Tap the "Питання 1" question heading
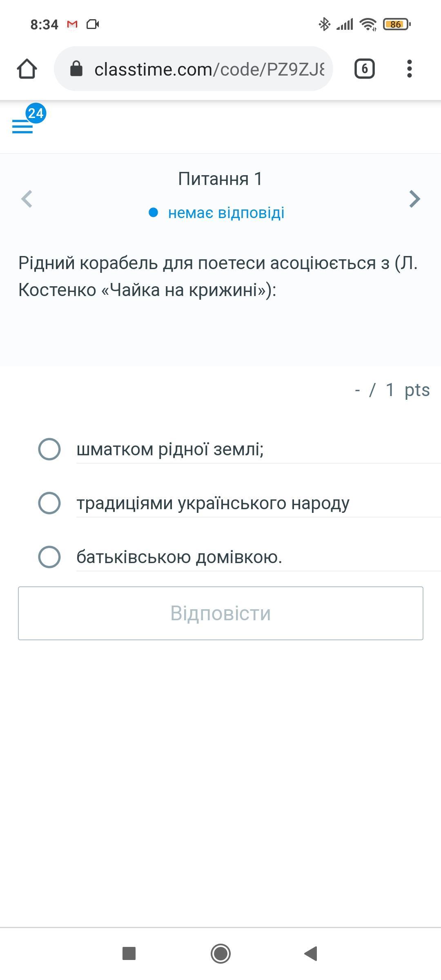The height and width of the screenshot is (980, 441). pos(220,179)
